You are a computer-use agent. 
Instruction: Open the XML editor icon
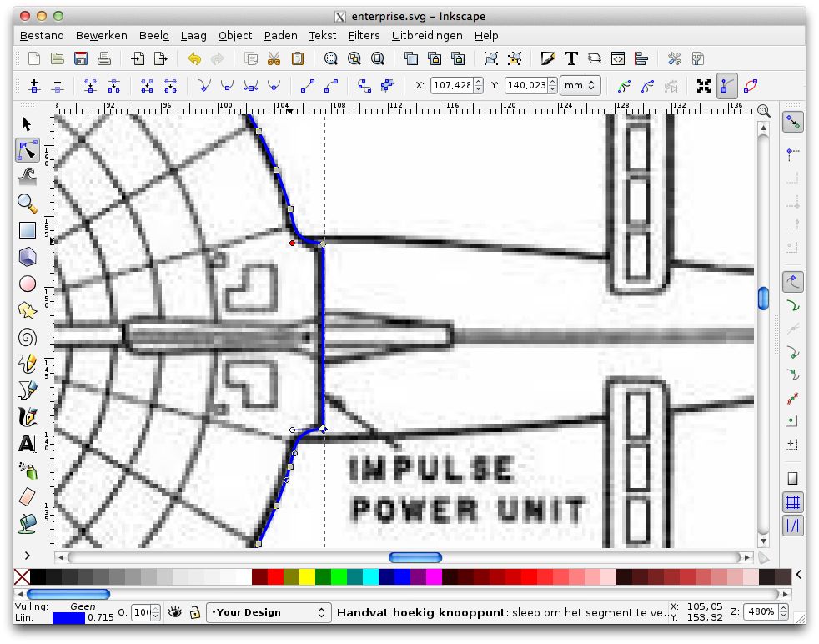point(617,58)
